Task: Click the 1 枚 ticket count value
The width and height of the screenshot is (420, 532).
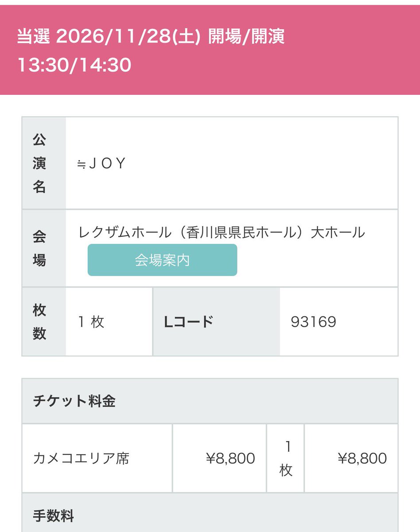Action: tap(91, 322)
